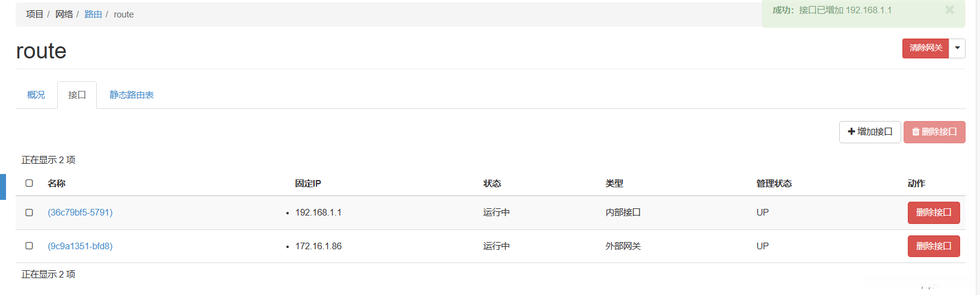The width and height of the screenshot is (980, 295).
Task: Go to 路由 in the breadcrumb
Action: [93, 14]
